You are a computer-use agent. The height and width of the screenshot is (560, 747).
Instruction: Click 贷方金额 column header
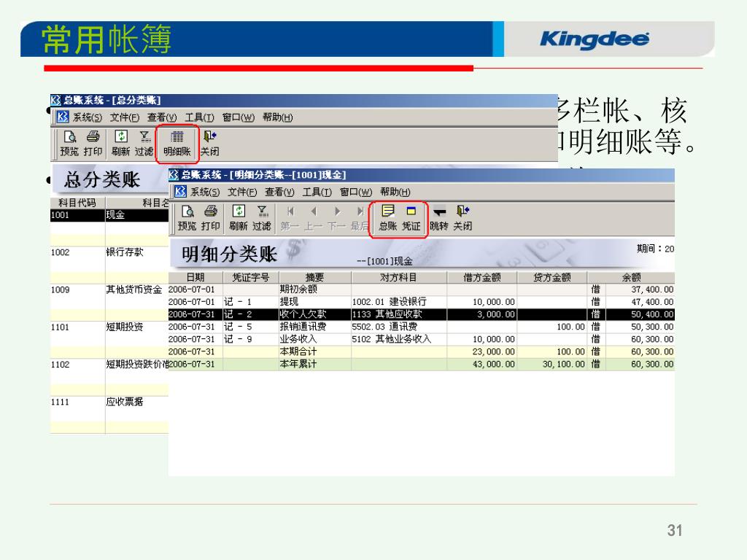[x=551, y=277]
